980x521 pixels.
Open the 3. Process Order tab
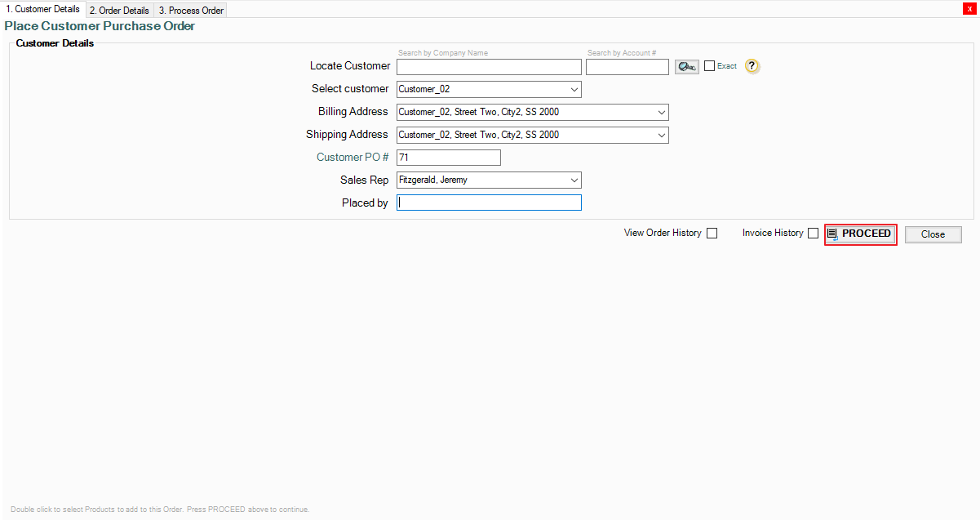click(x=190, y=11)
